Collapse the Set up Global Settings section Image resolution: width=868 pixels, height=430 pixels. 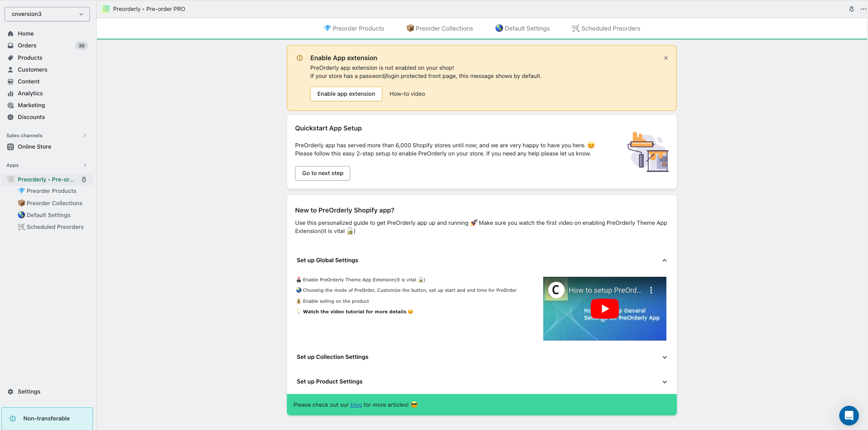click(x=664, y=260)
